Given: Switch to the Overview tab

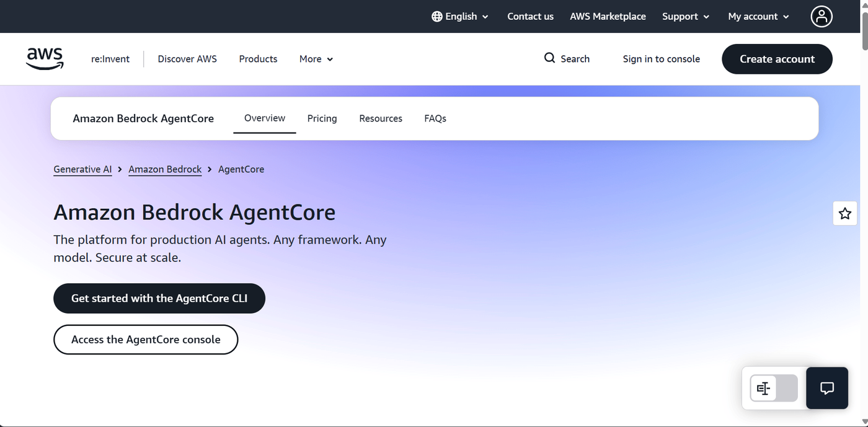Looking at the screenshot, I should tap(265, 118).
